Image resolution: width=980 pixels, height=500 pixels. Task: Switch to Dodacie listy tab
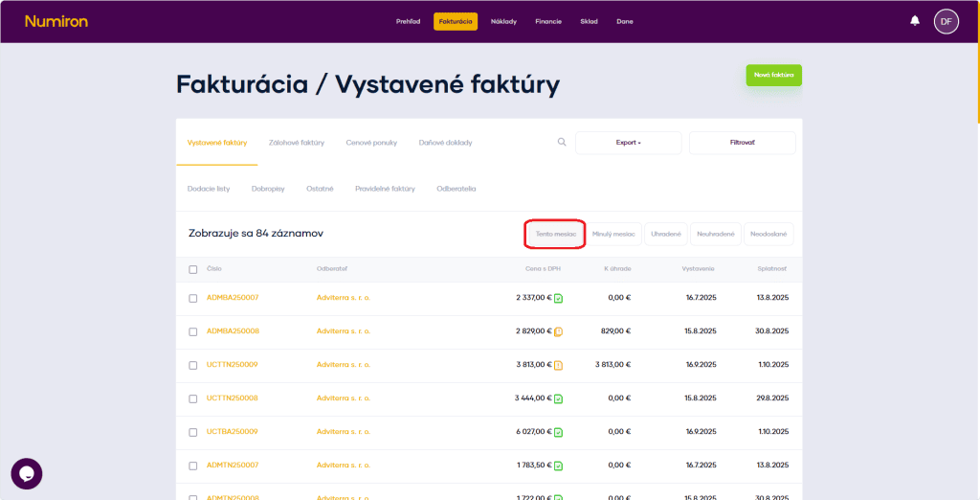[208, 189]
